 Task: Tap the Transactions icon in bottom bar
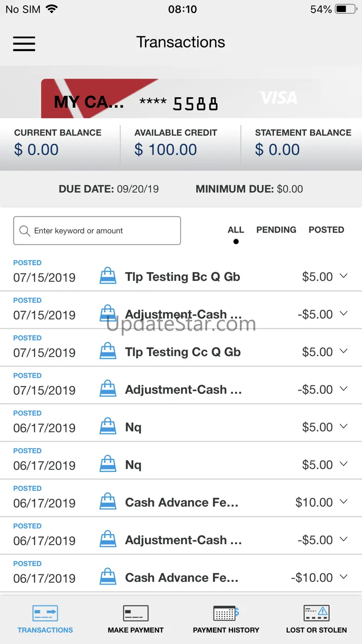point(45,613)
